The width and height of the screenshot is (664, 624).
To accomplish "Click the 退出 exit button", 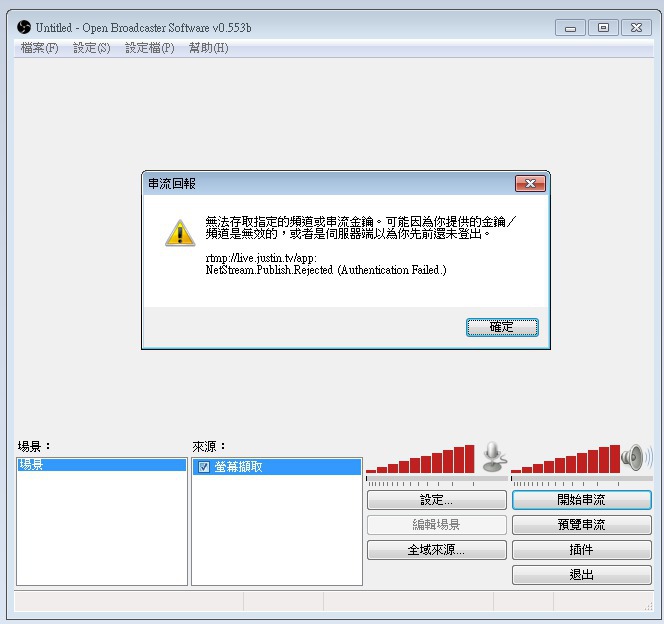I will (581, 575).
